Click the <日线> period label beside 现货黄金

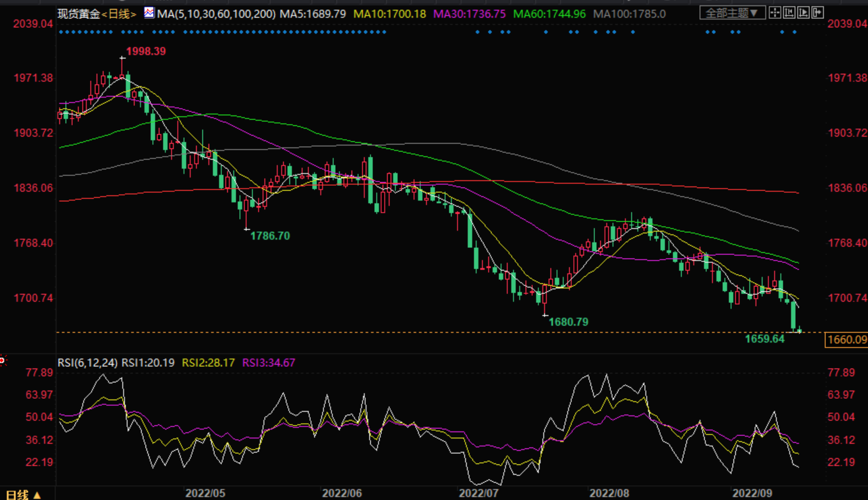pyautogui.click(x=119, y=14)
